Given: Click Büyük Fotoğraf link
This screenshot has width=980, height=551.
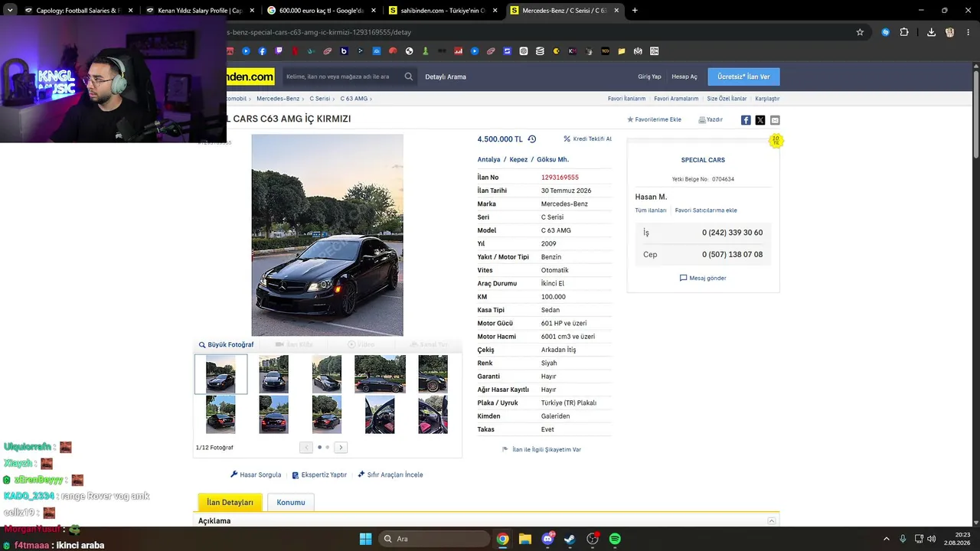Looking at the screenshot, I should [x=226, y=345].
